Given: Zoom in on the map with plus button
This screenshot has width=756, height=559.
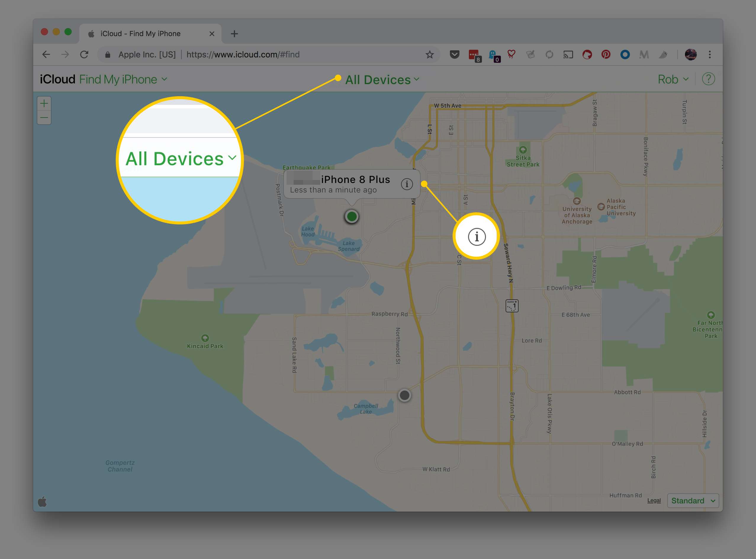Looking at the screenshot, I should (x=44, y=104).
